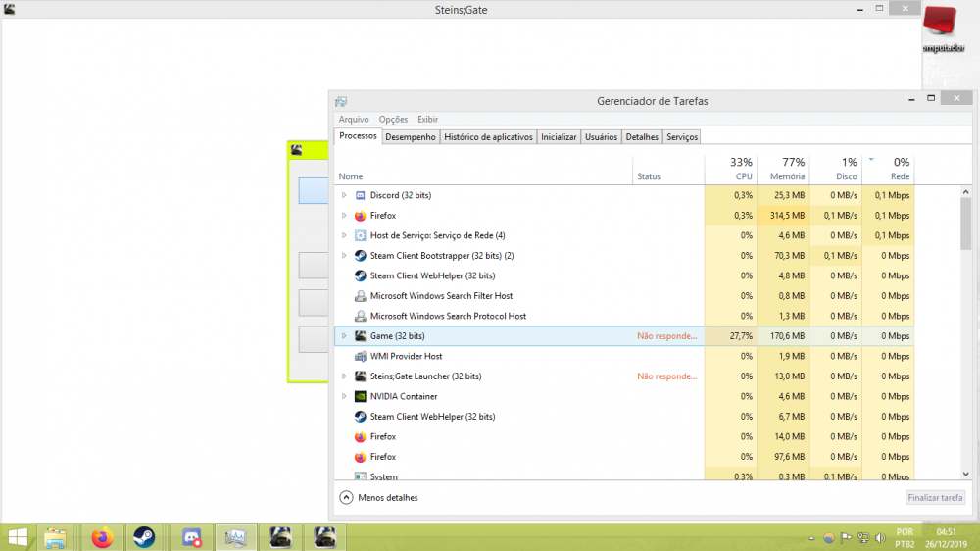Click the Discord process icon

360,195
